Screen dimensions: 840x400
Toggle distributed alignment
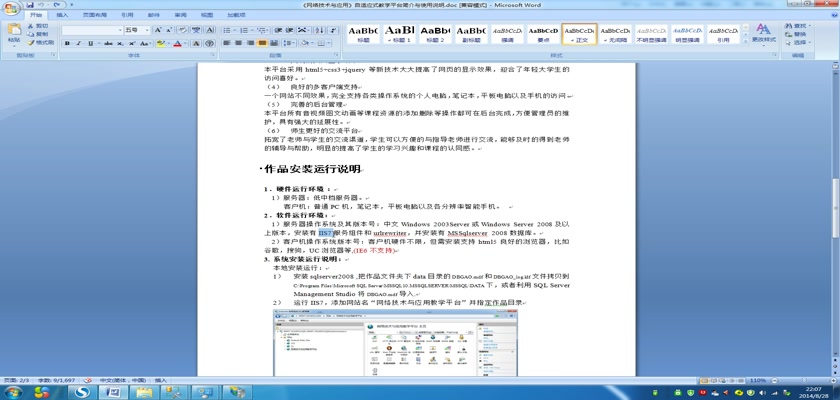274,43
